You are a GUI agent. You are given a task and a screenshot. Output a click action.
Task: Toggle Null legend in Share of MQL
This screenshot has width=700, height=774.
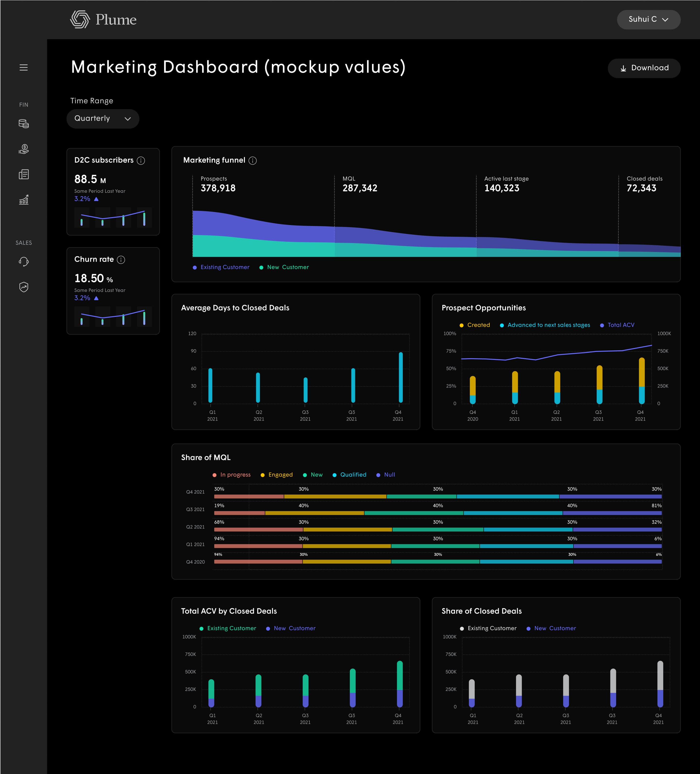click(x=386, y=475)
